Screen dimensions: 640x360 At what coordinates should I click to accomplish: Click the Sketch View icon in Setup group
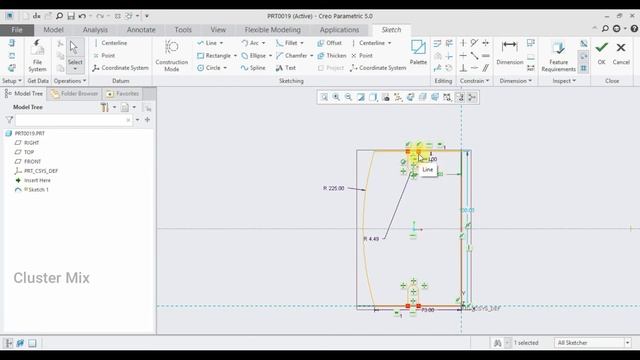click(x=12, y=68)
